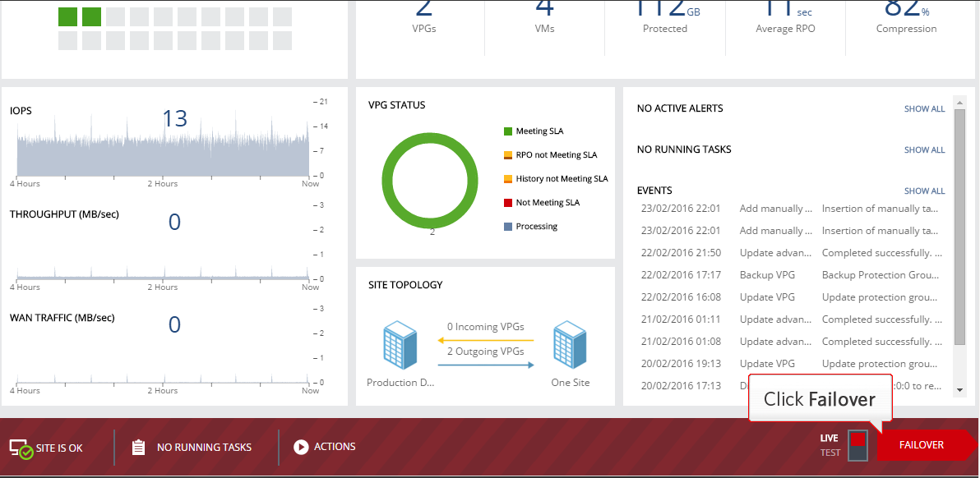The width and height of the screenshot is (980, 478).
Task: Click the green Meeting SLA legend swatch
Action: click(508, 131)
